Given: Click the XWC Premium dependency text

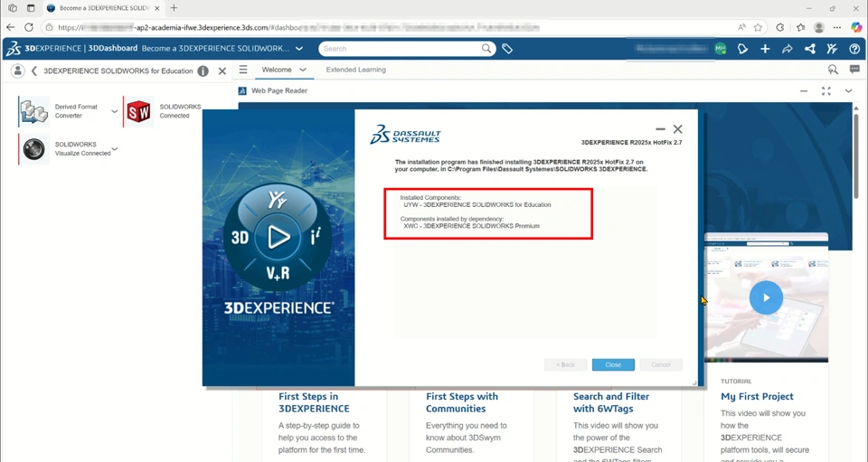Looking at the screenshot, I should [471, 226].
